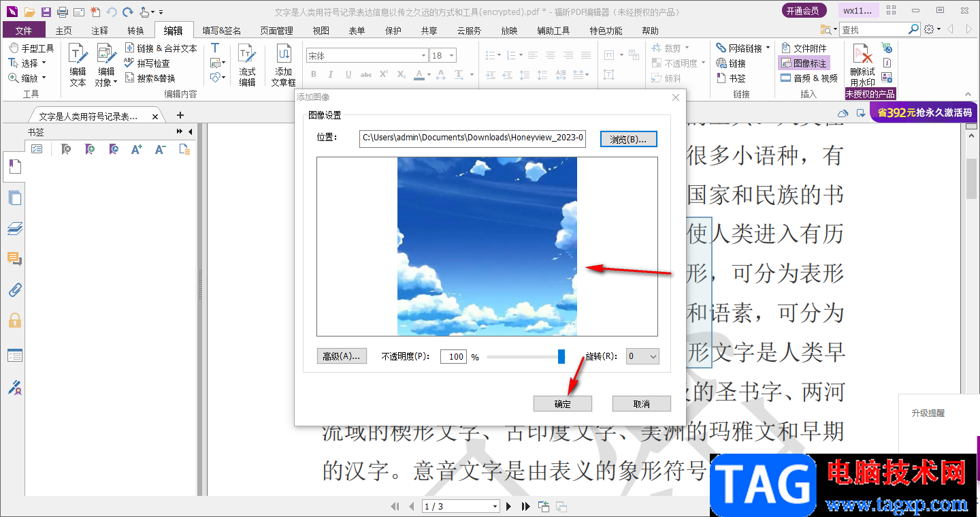This screenshot has height=517, width=980.
Task: Switch to the 帮助 help tab
Action: pyautogui.click(x=650, y=31)
